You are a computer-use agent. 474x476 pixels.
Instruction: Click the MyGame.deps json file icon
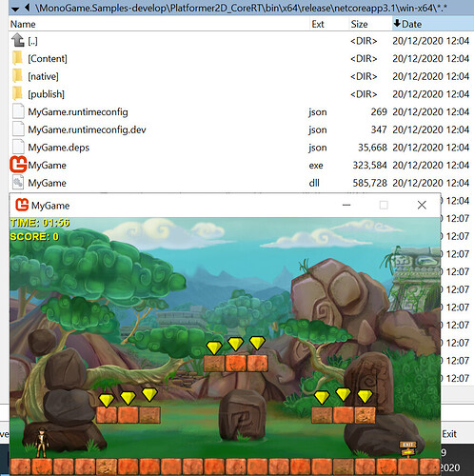point(18,147)
